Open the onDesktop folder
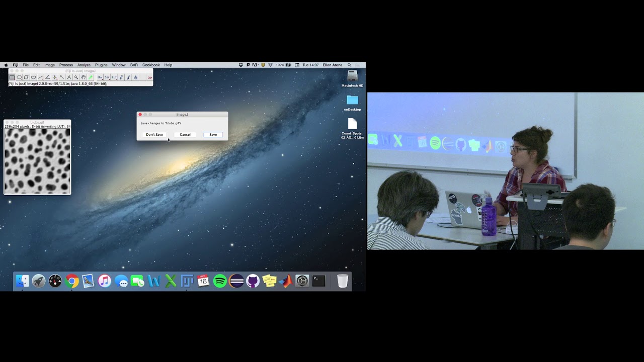This screenshot has width=644, height=362. click(353, 103)
